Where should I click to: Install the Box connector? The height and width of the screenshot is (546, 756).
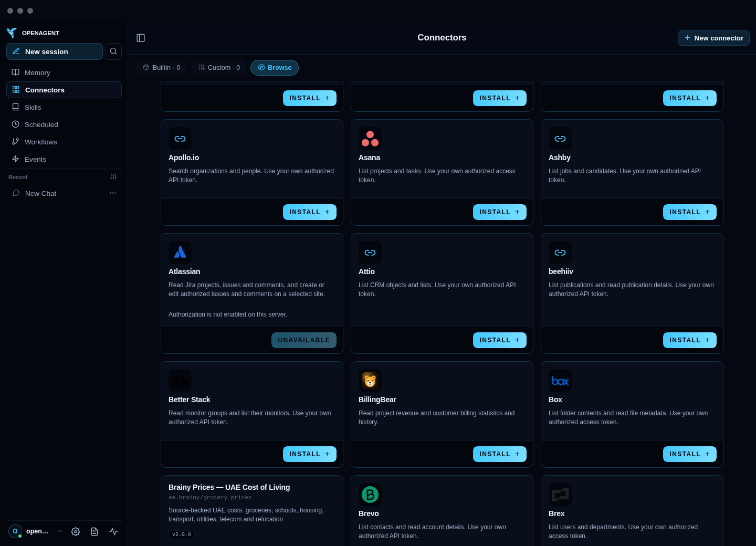point(690,454)
